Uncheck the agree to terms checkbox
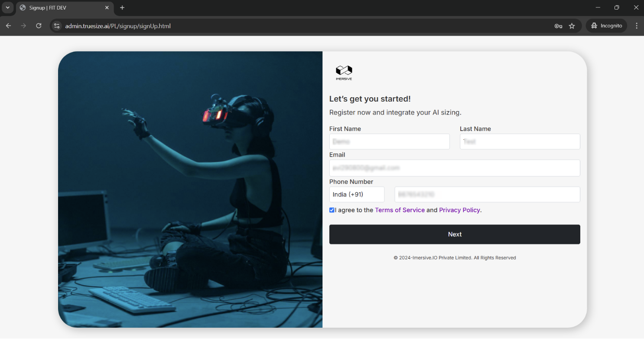This screenshot has height=342, width=644. [332, 210]
